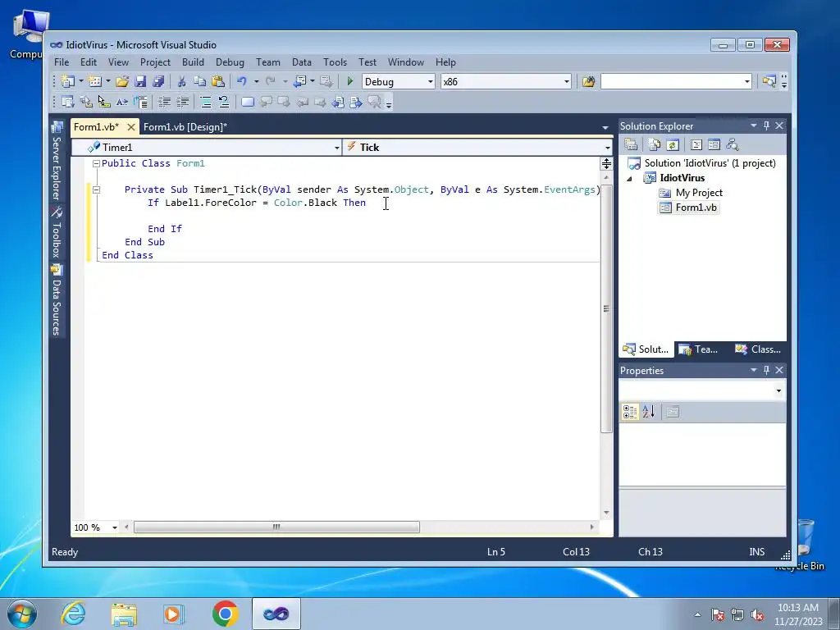Viewport: 840px width, 630px height.
Task: Open the Server Explorer side panel
Action: point(57,162)
